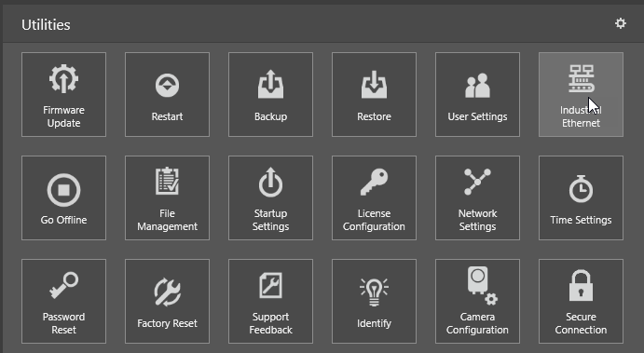
Task: Launch the Backup utility
Action: [x=270, y=94]
